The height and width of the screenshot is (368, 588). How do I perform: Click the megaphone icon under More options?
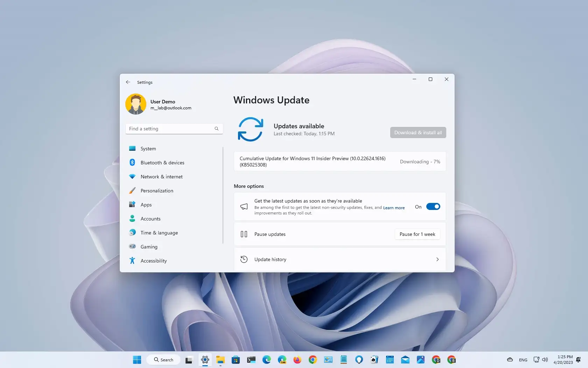tap(244, 206)
